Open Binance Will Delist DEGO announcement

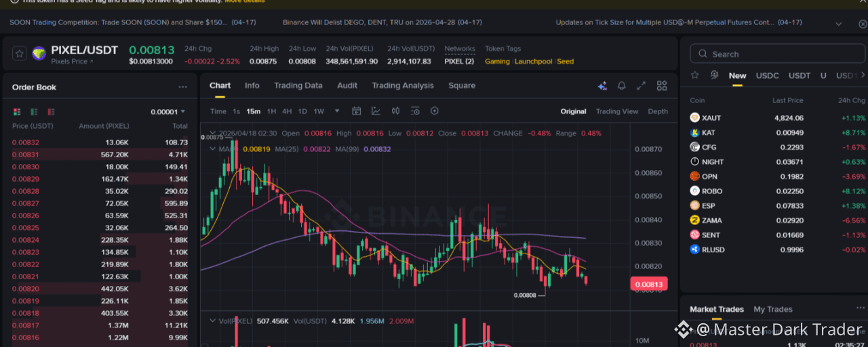click(382, 22)
